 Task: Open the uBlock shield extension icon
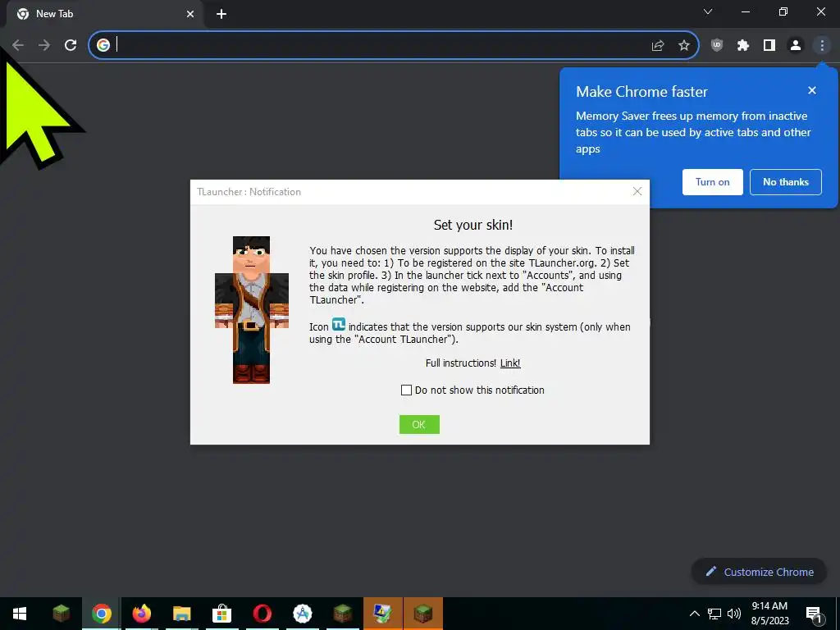pyautogui.click(x=717, y=46)
